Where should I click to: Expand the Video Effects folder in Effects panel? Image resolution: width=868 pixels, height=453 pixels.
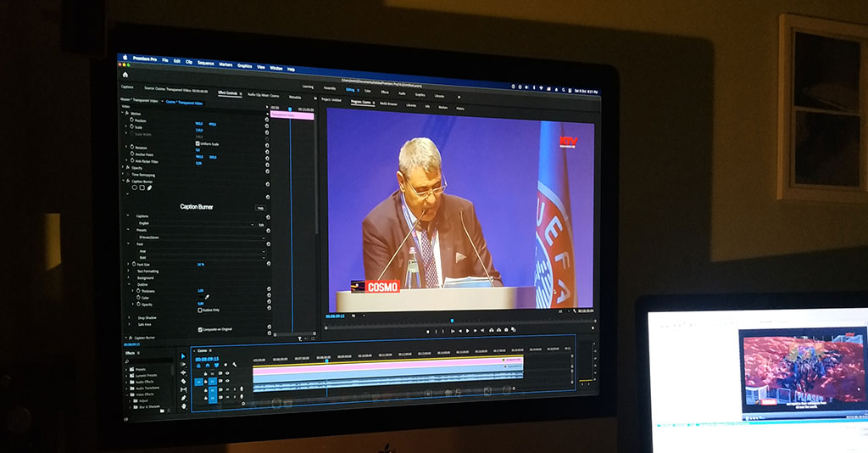(128, 394)
